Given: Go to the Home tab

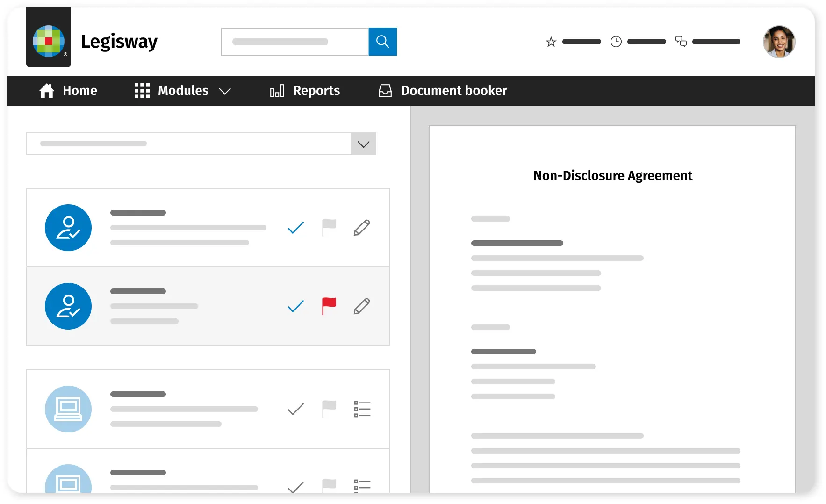Looking at the screenshot, I should (x=68, y=91).
